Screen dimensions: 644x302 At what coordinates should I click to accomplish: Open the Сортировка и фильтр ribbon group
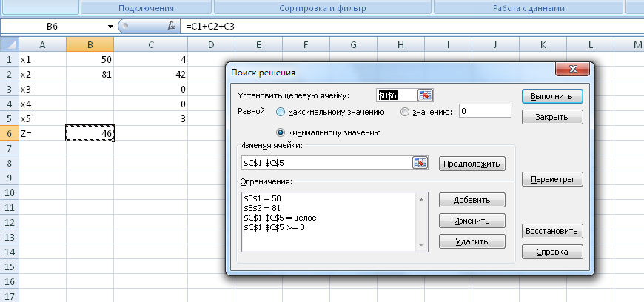click(322, 9)
